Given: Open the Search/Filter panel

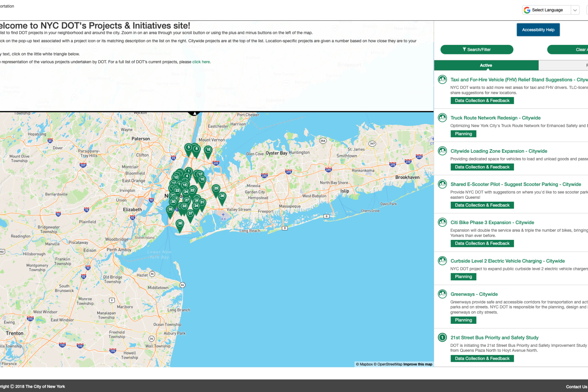Looking at the screenshot, I should click(477, 50).
